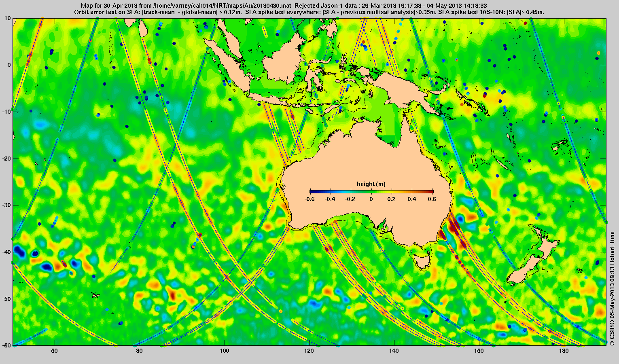The width and height of the screenshot is (619, 364).
Task: Click the colorbar tick label -0.6
Action: point(310,199)
